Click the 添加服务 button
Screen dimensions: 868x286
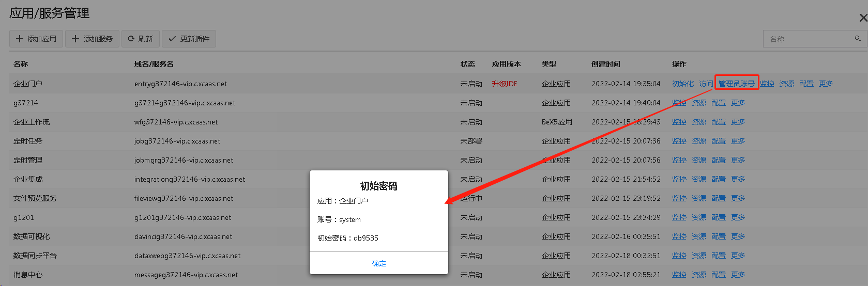click(92, 39)
